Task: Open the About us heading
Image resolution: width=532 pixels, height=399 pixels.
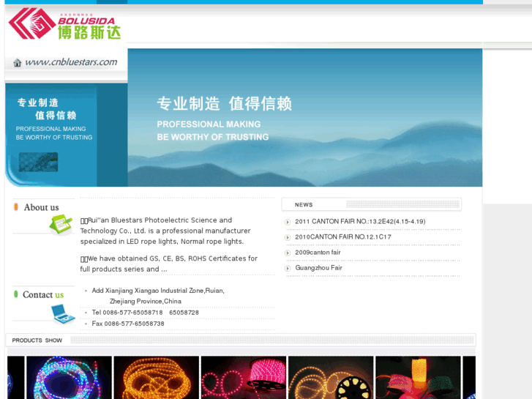Action: 42,207
